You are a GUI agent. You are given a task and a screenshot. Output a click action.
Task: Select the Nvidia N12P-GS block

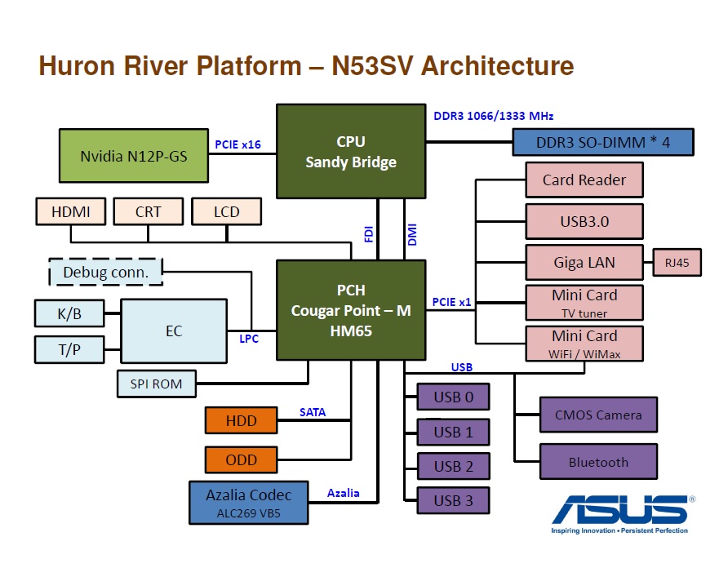click(x=134, y=156)
